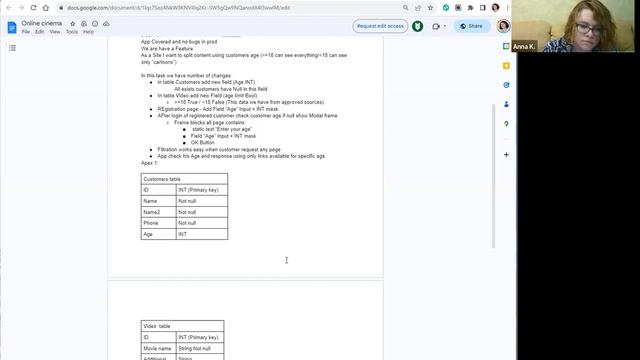Screen dimensions: 640x360
Task: Click the line In this task we have number of changes
Action: [x=186, y=76]
